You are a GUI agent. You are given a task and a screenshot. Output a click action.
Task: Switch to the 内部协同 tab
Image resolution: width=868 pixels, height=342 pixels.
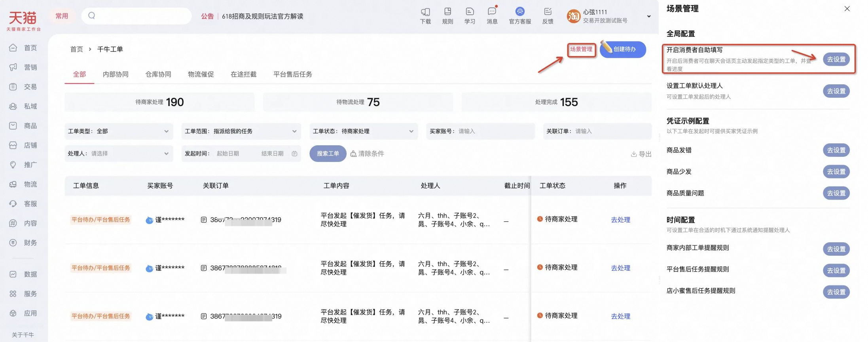[x=116, y=74]
